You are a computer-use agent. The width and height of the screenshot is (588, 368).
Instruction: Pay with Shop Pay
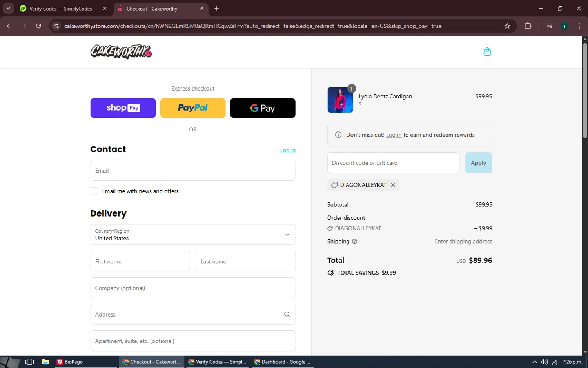[x=123, y=108]
